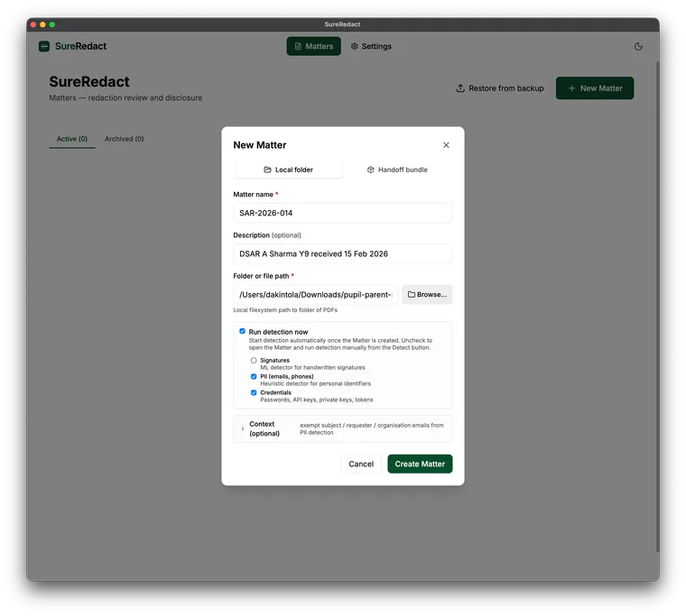Click the window scrollbar on right edge
The height and width of the screenshot is (616, 686).
point(657,306)
